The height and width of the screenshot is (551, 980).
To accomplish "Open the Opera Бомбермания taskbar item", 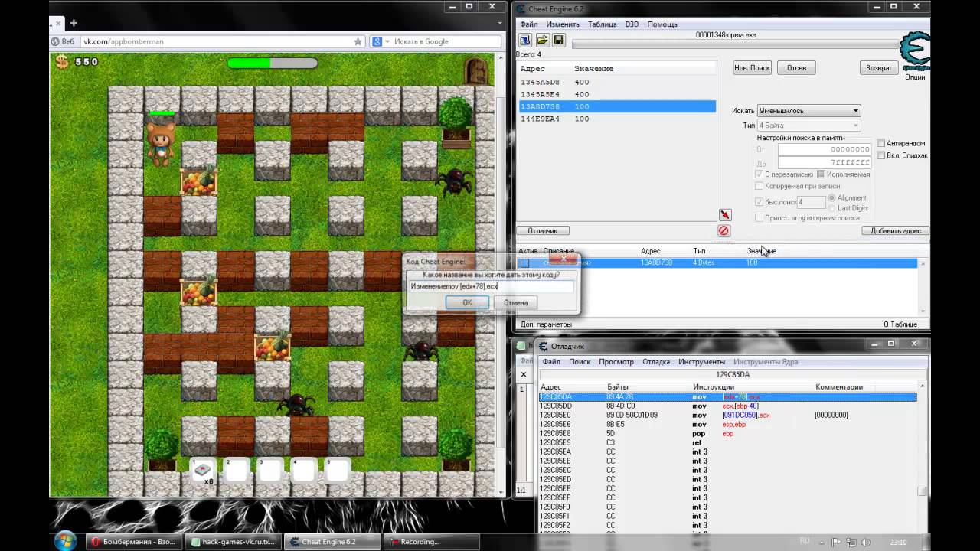I will point(133,542).
